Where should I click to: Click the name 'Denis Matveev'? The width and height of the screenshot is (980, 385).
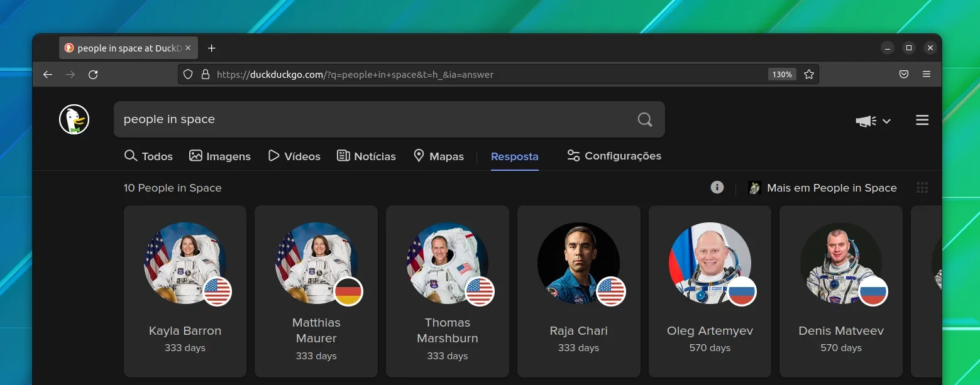coord(841,330)
